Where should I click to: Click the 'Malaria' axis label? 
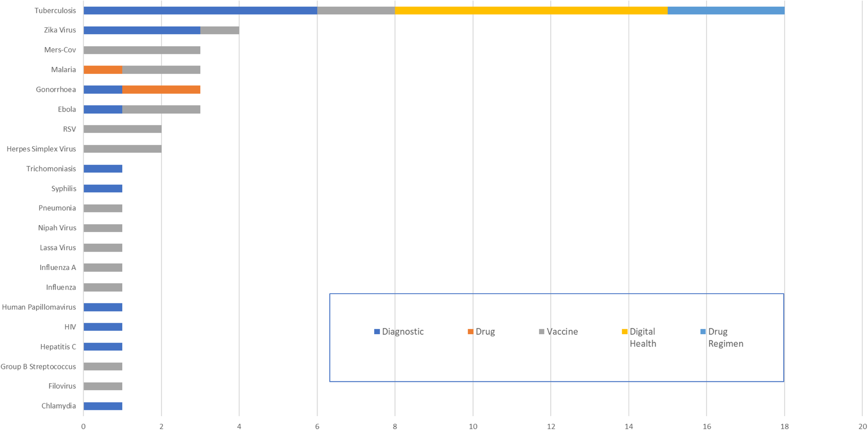(64, 70)
